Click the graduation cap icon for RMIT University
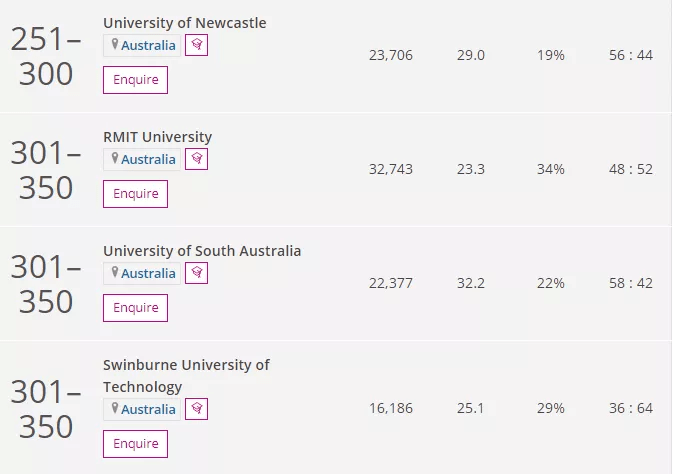This screenshot has height=474, width=673. pyautogui.click(x=197, y=159)
